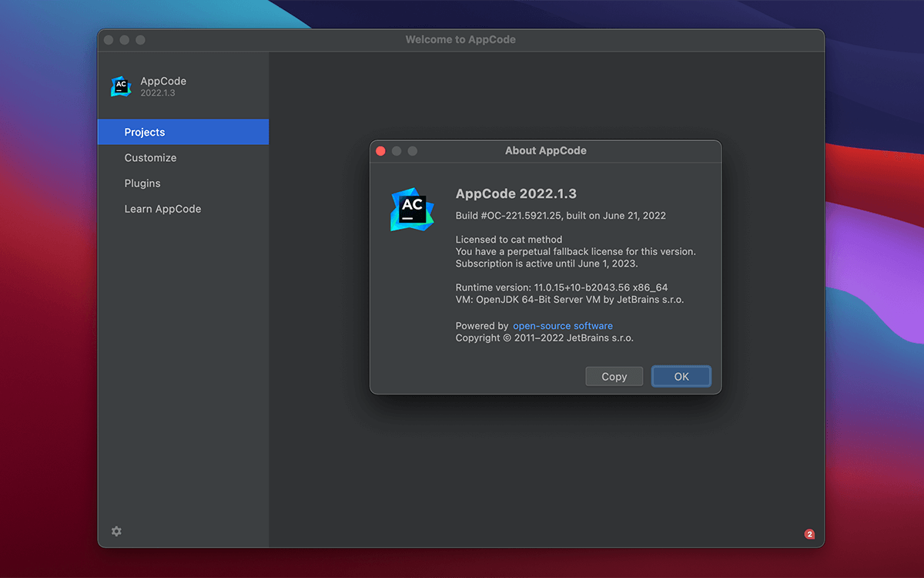Click the VM: OpenJDK line
924x578 pixels.
coord(570,299)
